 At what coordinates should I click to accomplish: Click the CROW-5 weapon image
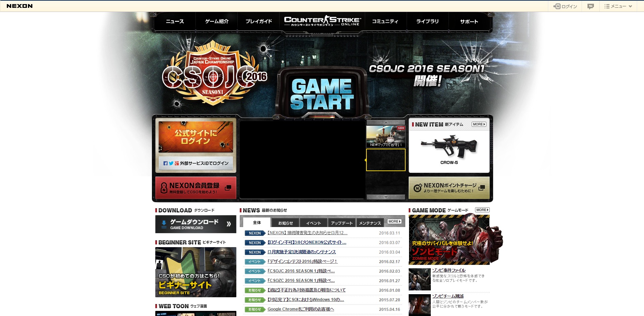(x=449, y=147)
